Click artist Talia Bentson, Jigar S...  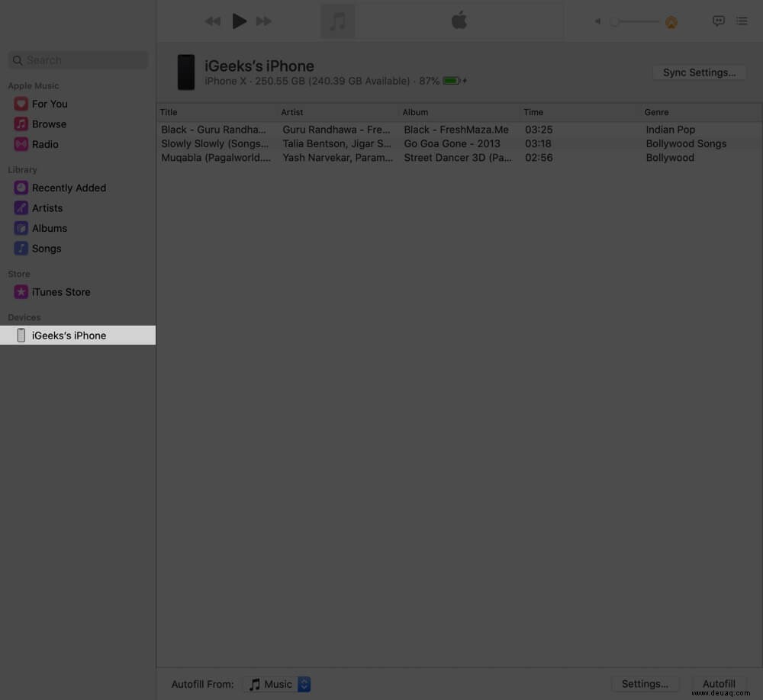point(336,143)
